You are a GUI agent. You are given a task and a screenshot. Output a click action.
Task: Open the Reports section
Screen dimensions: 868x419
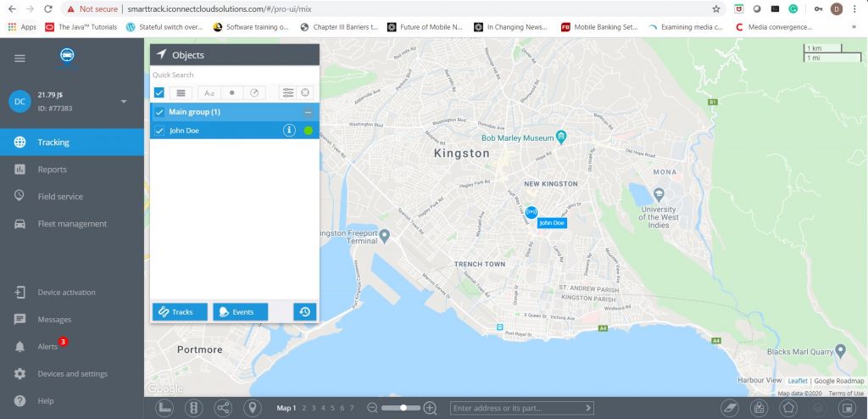[x=52, y=170]
